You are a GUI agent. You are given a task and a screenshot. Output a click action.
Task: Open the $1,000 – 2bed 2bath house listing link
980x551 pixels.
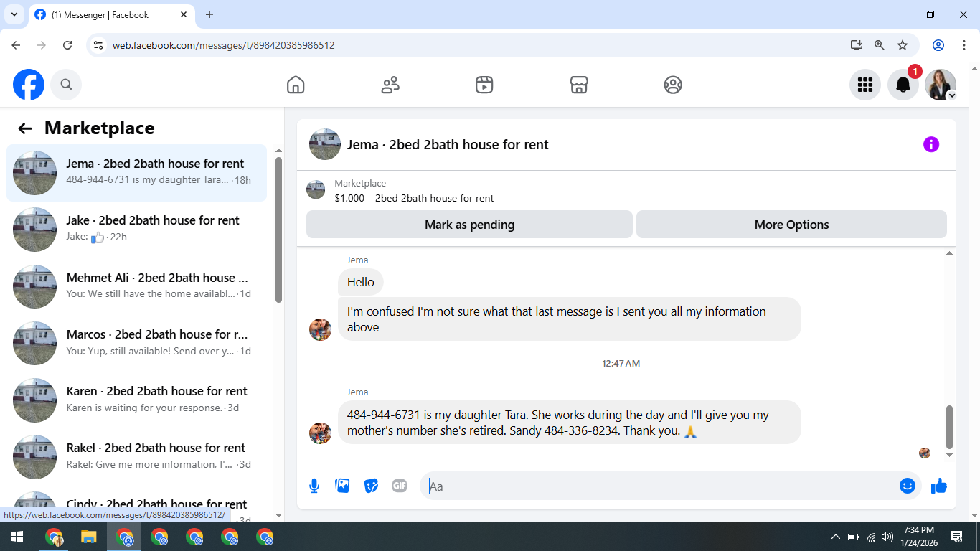(414, 198)
